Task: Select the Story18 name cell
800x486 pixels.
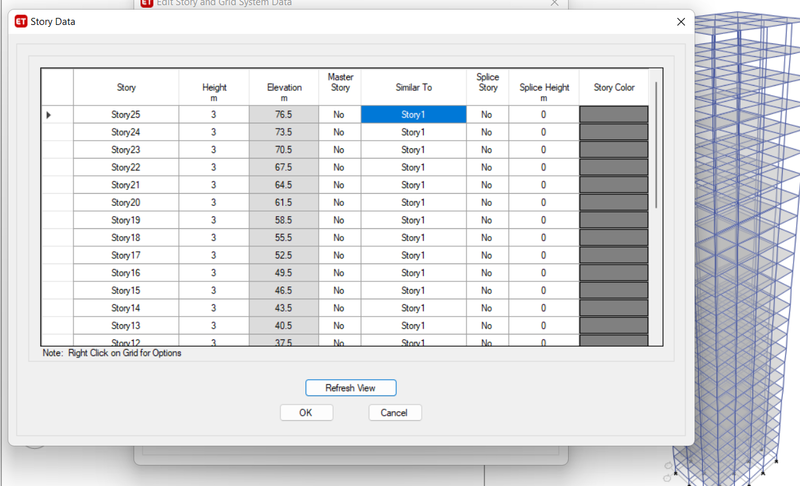Action: (x=126, y=238)
